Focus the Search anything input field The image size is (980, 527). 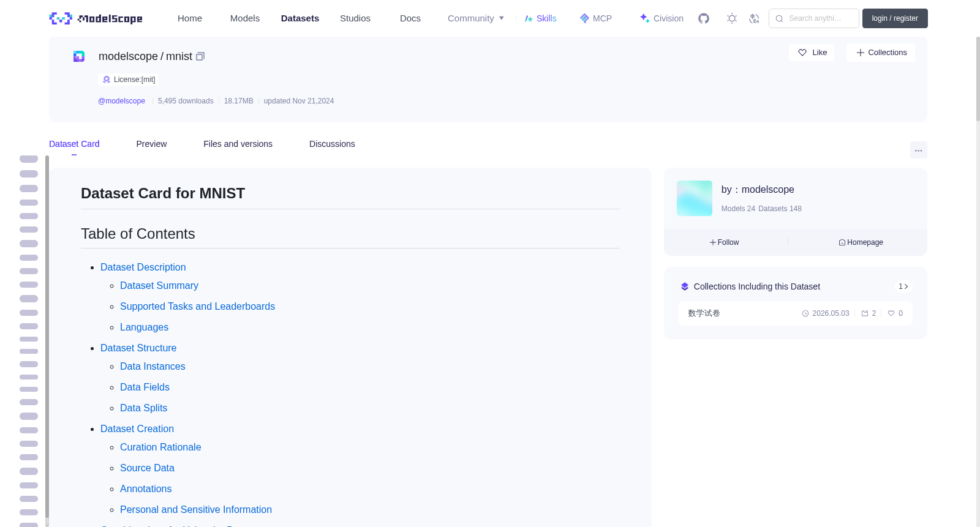[x=814, y=18]
